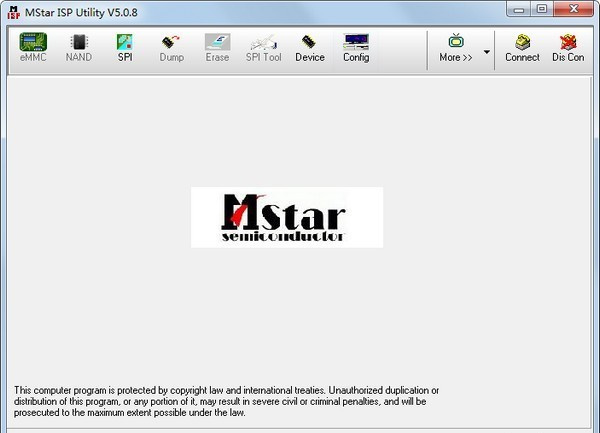600x433 pixels.
Task: Click the Dump toolbar icon
Action: pyautogui.click(x=171, y=48)
